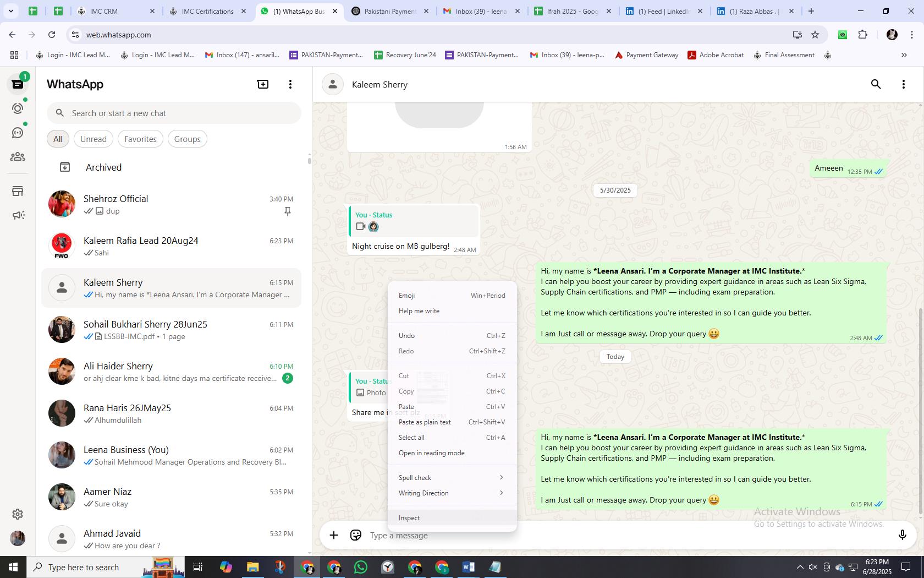Click conversation pane scrollbar
Viewport: 924px width, 578px height.
(x=921, y=410)
